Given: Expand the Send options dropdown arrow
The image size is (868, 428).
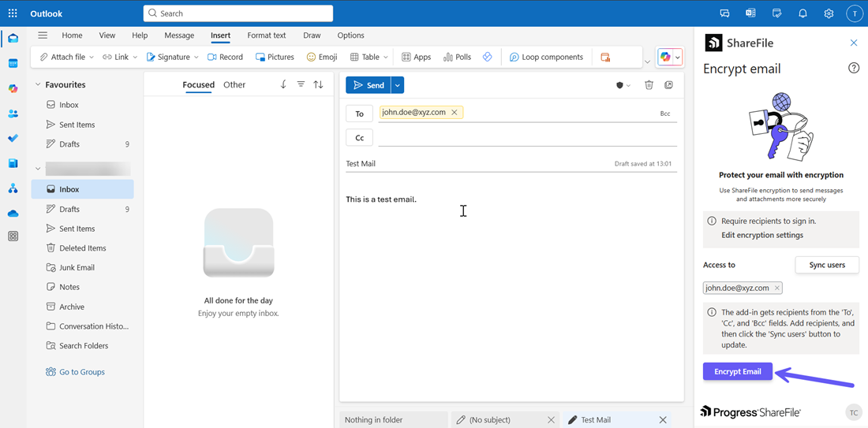Looking at the screenshot, I should [398, 85].
